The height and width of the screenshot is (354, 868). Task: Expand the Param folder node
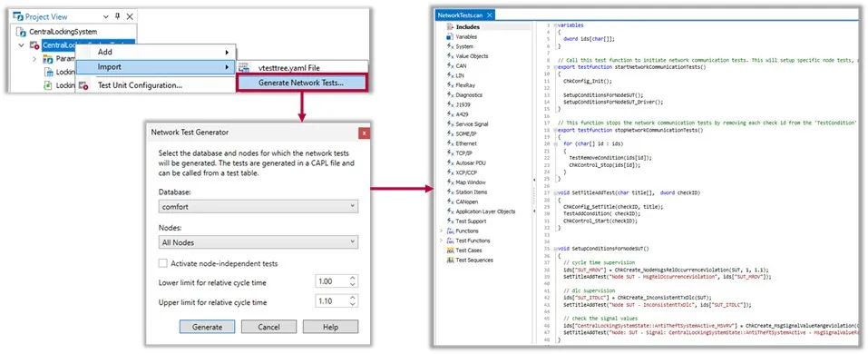[x=34, y=59]
